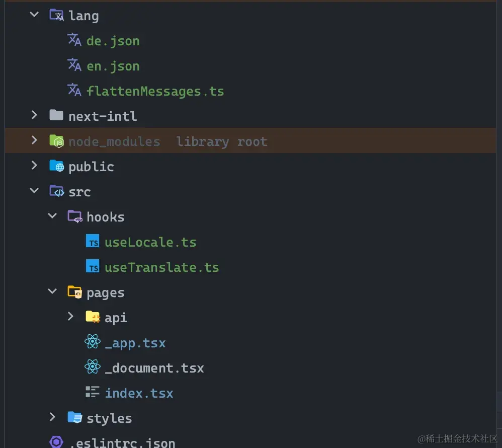Click the styles folder icon
The image size is (502, 448).
[75, 417]
